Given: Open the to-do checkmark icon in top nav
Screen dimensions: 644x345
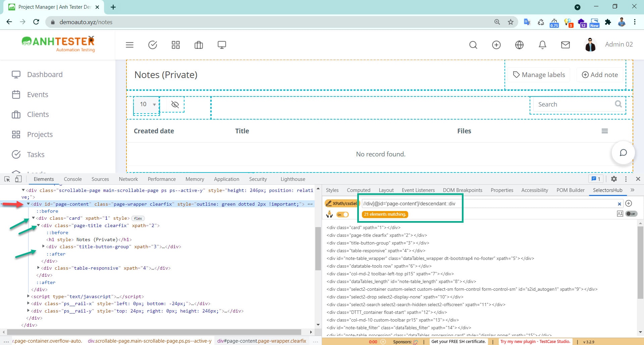Looking at the screenshot, I should pos(153,45).
